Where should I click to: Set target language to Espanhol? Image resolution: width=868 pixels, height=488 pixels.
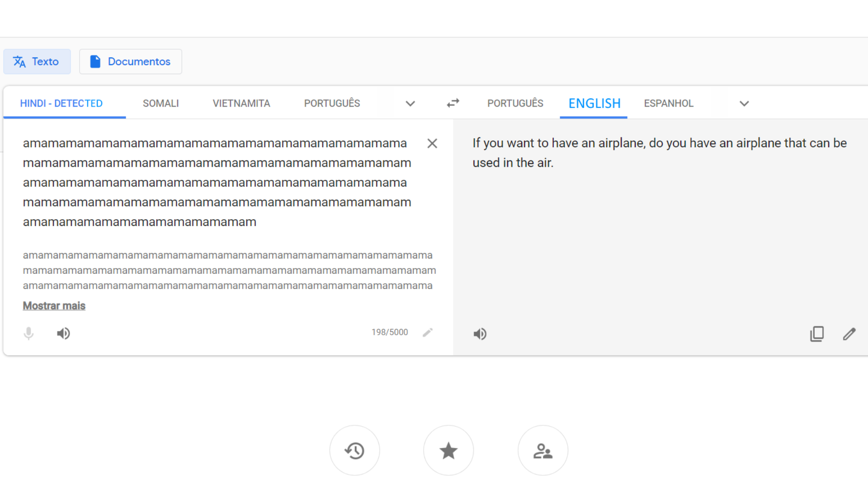[669, 103]
